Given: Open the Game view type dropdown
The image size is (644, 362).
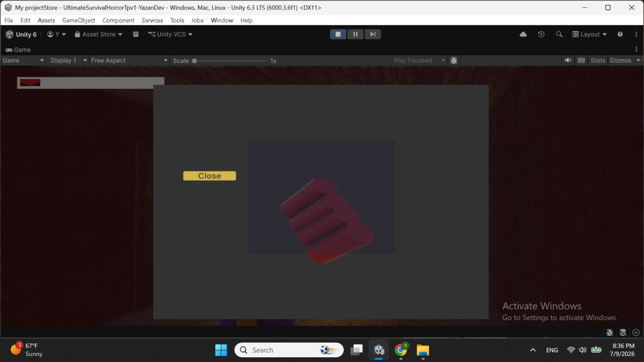Looking at the screenshot, I should click(x=23, y=61).
